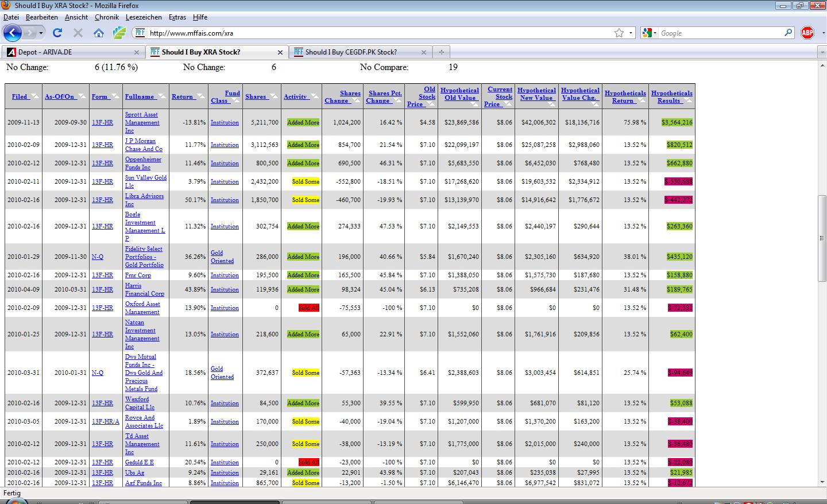Close the Depot - ARIVA.DE tab
827x504 pixels.
pyautogui.click(x=137, y=52)
